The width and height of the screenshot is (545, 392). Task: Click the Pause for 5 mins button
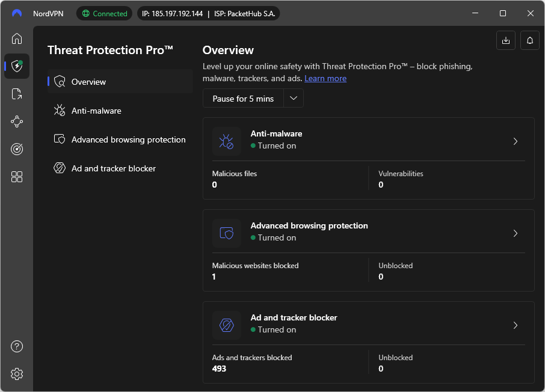pyautogui.click(x=243, y=99)
